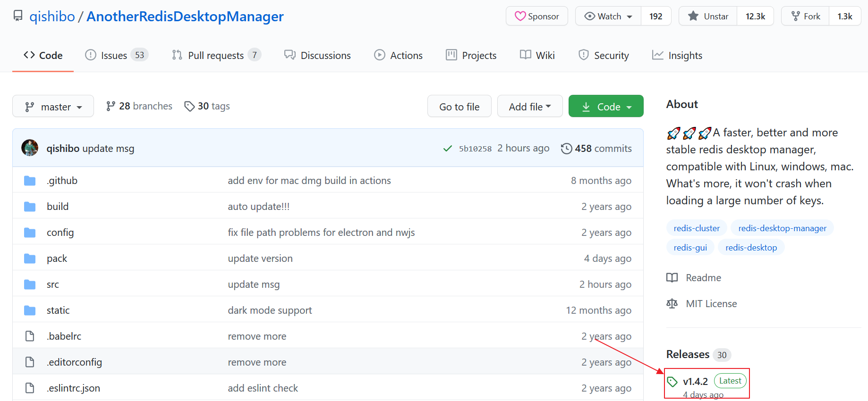Click the Security shield icon
The height and width of the screenshot is (401, 868).
click(584, 55)
